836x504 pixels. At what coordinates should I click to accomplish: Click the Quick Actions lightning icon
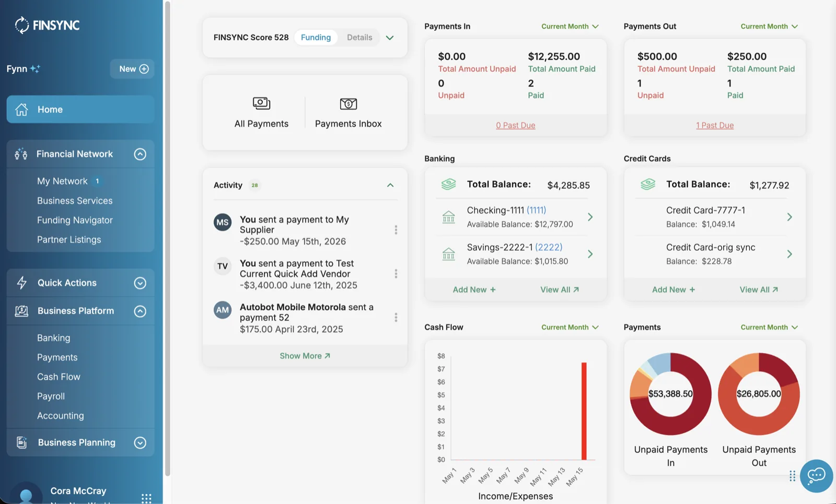pyautogui.click(x=21, y=283)
